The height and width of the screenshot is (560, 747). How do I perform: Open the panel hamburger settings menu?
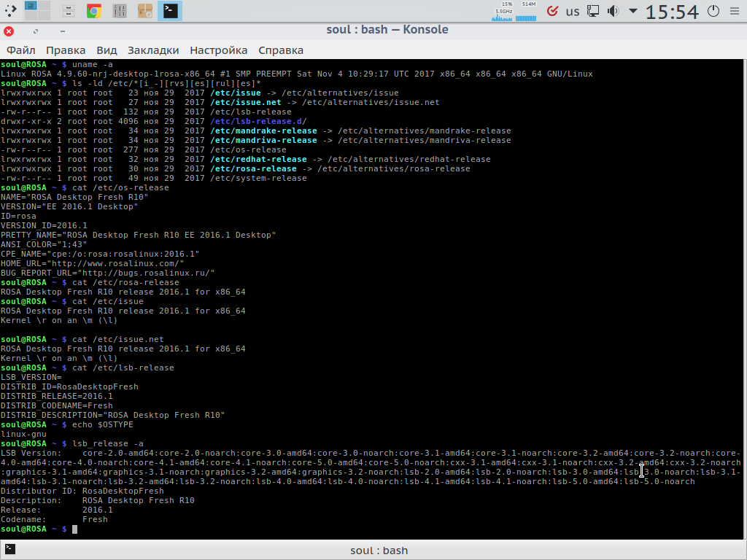point(735,11)
